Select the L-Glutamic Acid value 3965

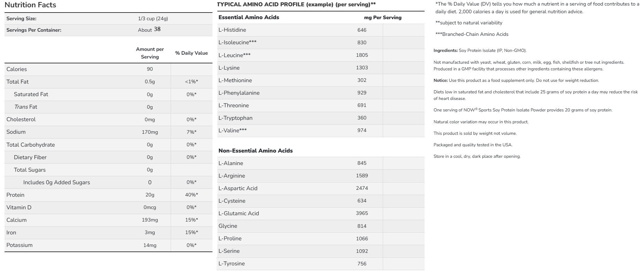click(x=362, y=213)
